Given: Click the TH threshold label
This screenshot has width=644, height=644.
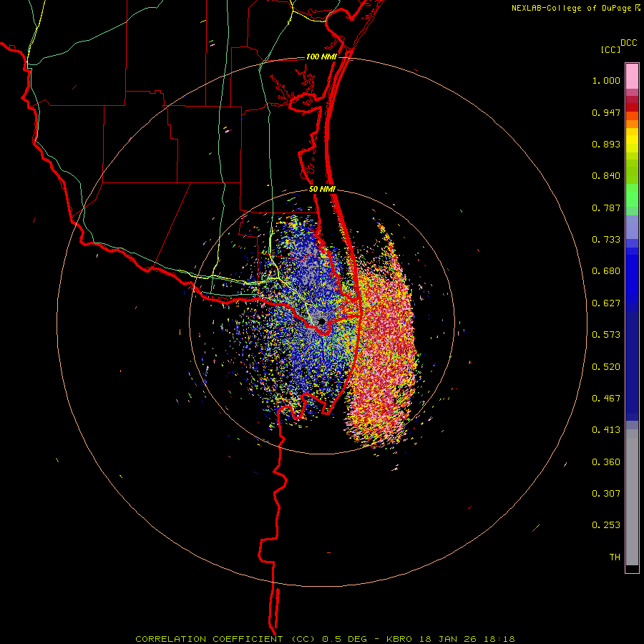Looking at the screenshot, I should point(615,557).
